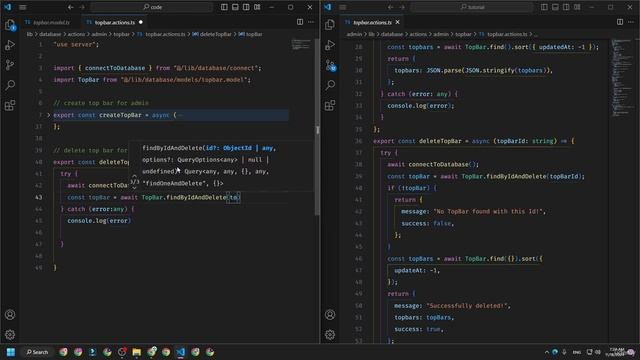Toggle secondary side bar in right window
The height and width of the screenshot is (360, 640).
[566, 7]
